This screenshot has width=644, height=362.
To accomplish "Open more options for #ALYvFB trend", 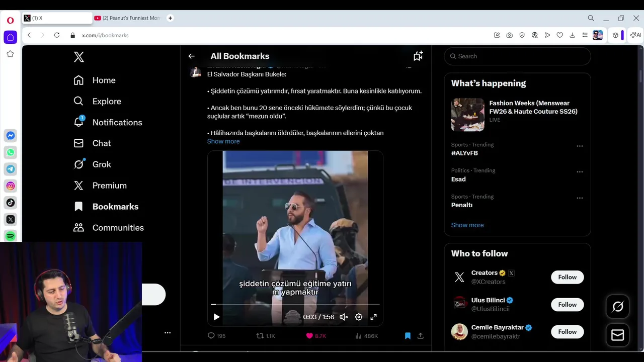I will click(x=580, y=146).
